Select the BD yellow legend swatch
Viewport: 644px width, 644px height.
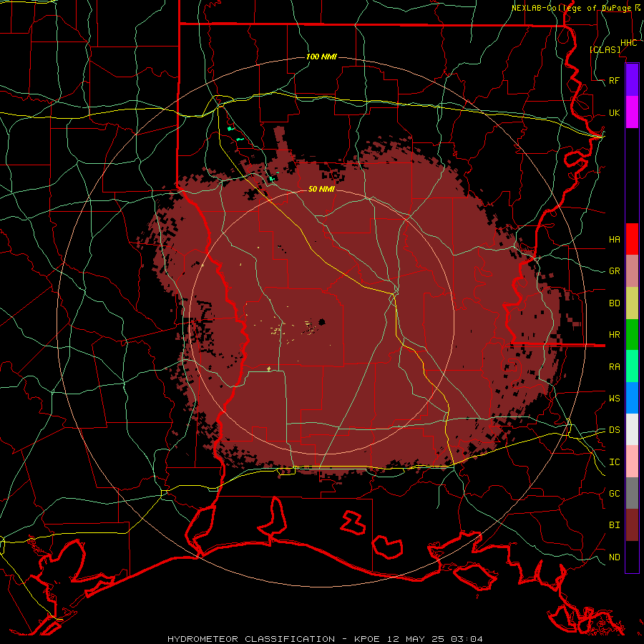click(x=632, y=303)
